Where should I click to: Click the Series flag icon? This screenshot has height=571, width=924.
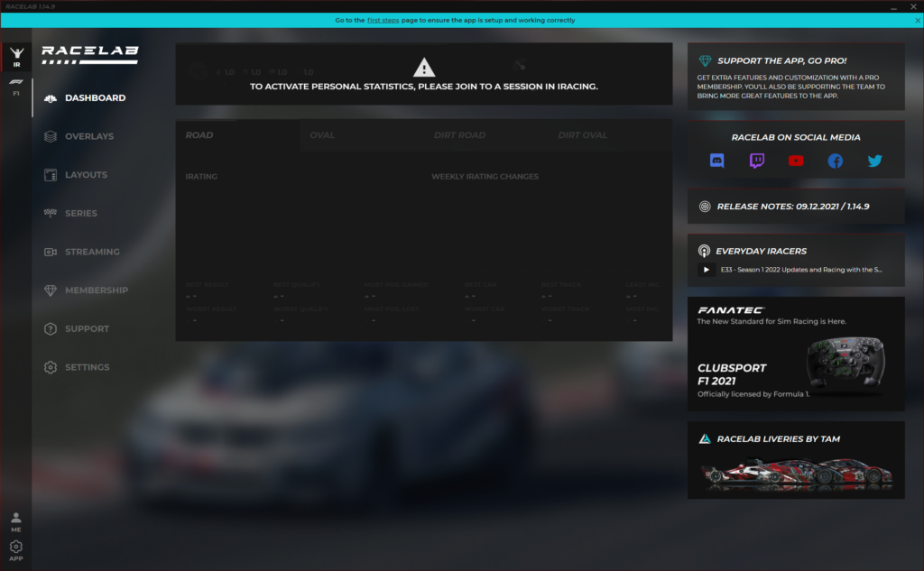tap(51, 213)
